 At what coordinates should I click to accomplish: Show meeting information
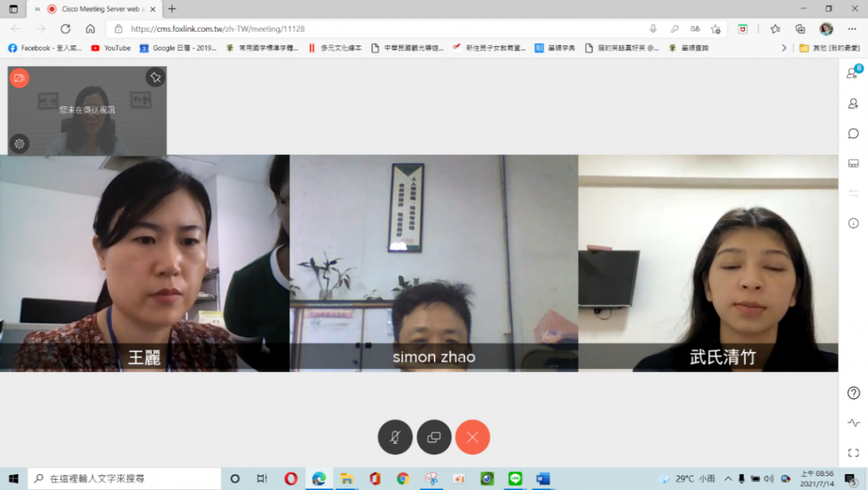tap(854, 223)
